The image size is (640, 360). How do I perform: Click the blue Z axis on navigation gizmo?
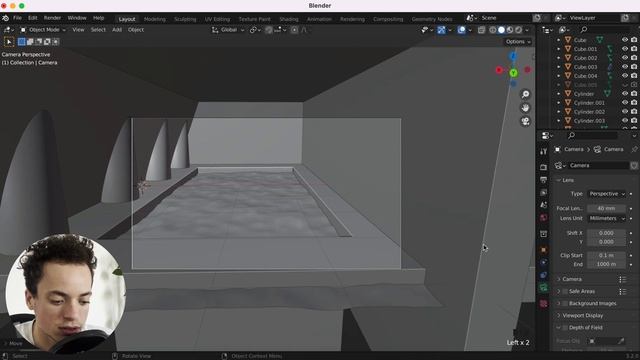pos(513,56)
